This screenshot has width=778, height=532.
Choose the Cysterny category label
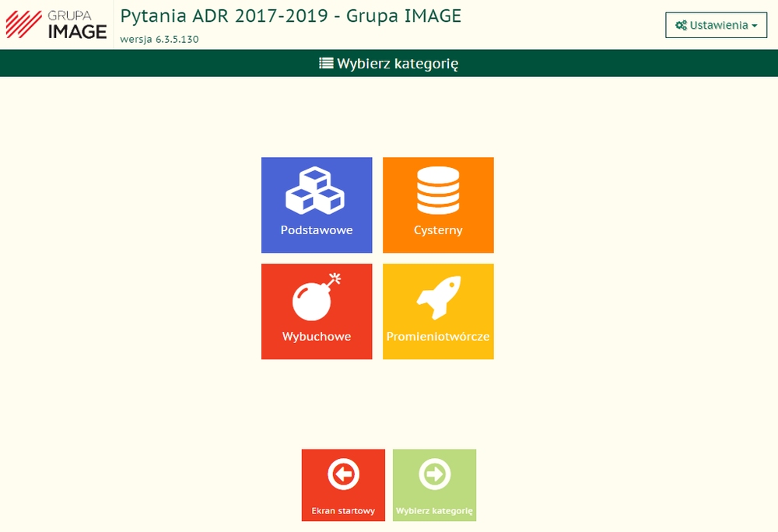coord(438,230)
